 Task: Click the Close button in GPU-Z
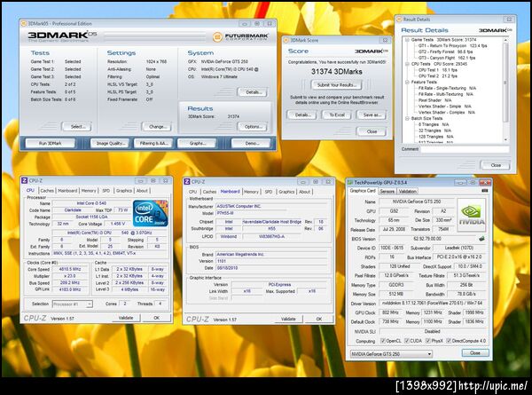pyautogui.click(x=475, y=353)
